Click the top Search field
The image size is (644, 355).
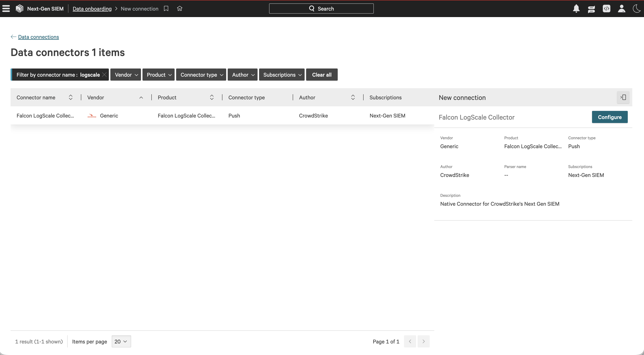coord(321,9)
